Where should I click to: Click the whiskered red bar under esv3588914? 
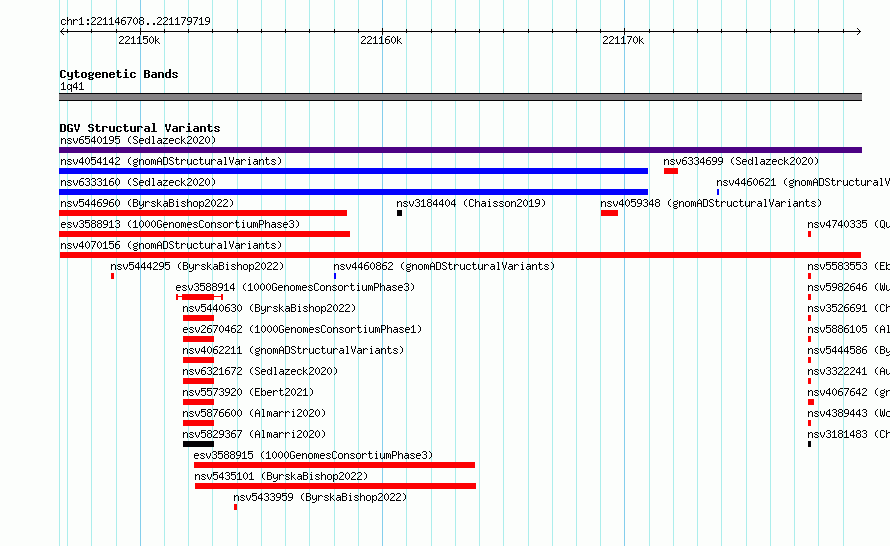click(199, 297)
